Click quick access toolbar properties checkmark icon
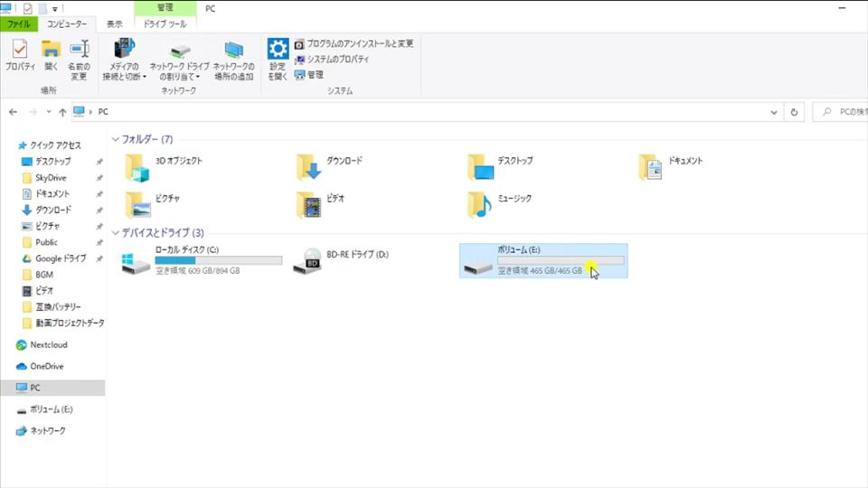Screen dimensions: 868x488 click(x=28, y=8)
